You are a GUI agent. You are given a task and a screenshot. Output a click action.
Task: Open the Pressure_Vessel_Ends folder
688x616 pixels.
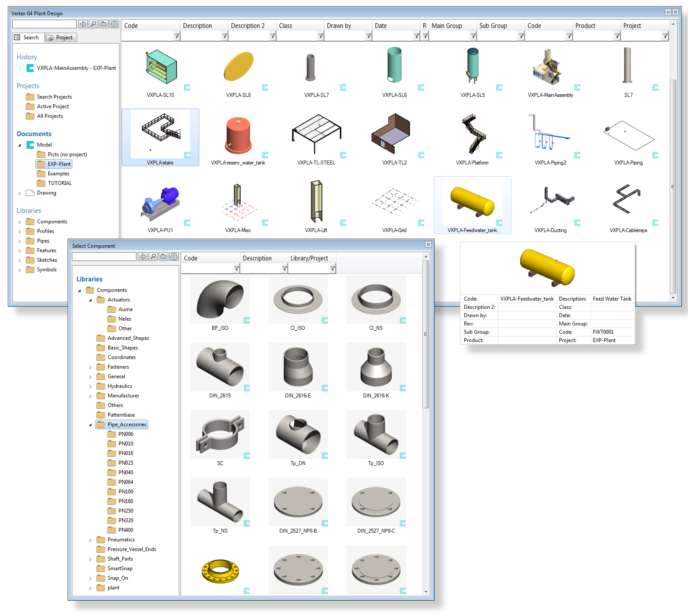point(126,549)
